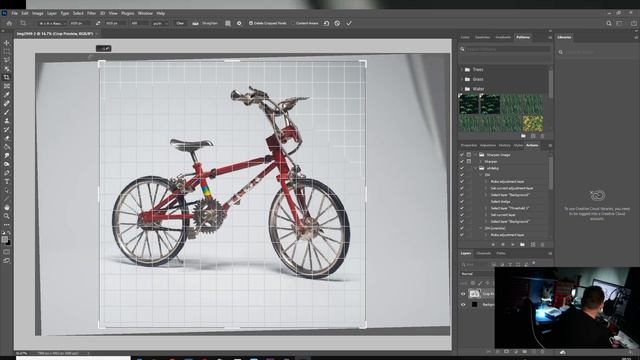Toggle checkmark for the Sharpen action
The width and height of the screenshot is (640, 360).
tap(462, 162)
